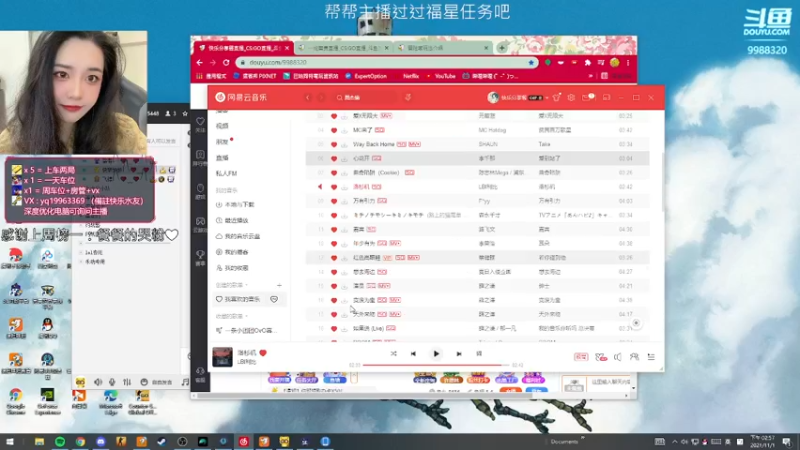Start playback with the play button
The width and height of the screenshot is (800, 450).
436,354
